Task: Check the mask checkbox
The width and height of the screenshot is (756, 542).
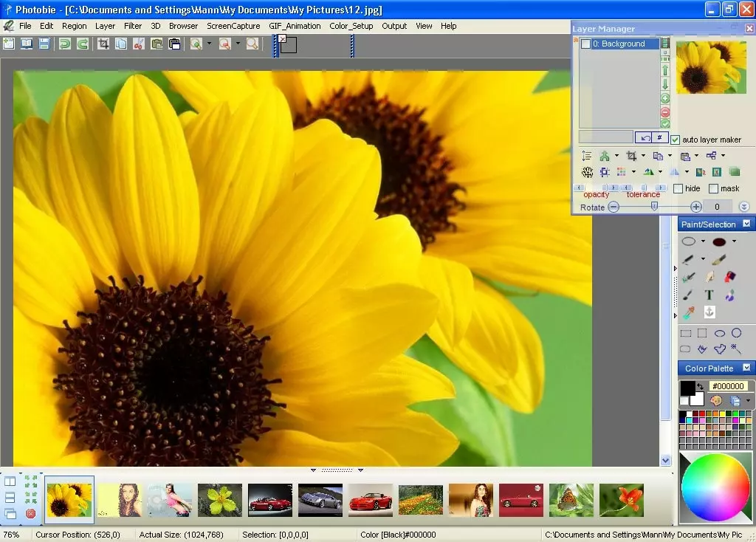Action: pyautogui.click(x=713, y=188)
